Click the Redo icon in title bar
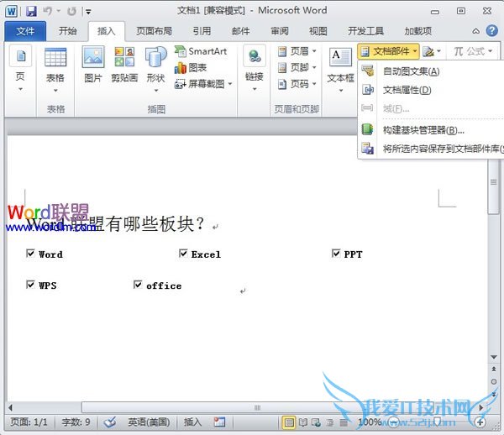504x435 pixels. click(x=71, y=12)
